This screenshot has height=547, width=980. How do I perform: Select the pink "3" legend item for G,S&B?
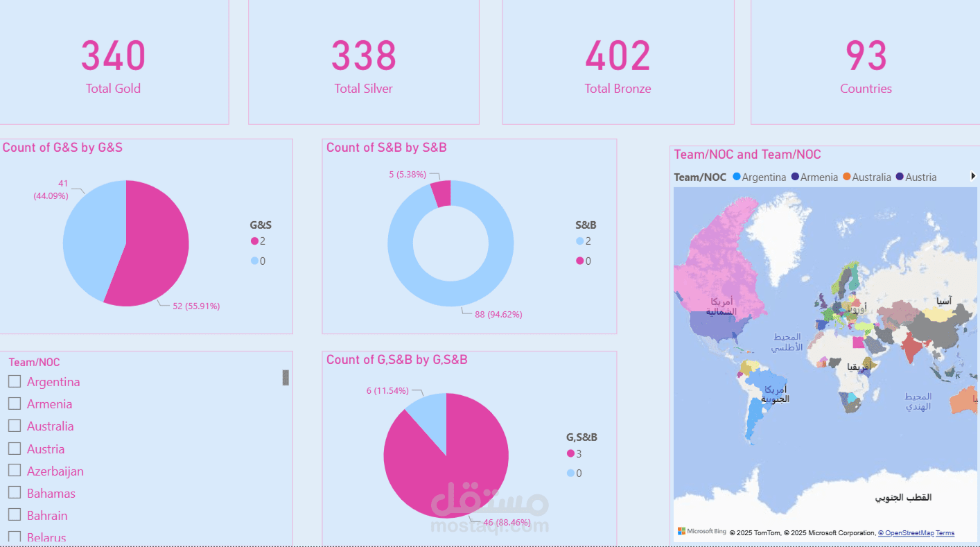click(x=571, y=453)
